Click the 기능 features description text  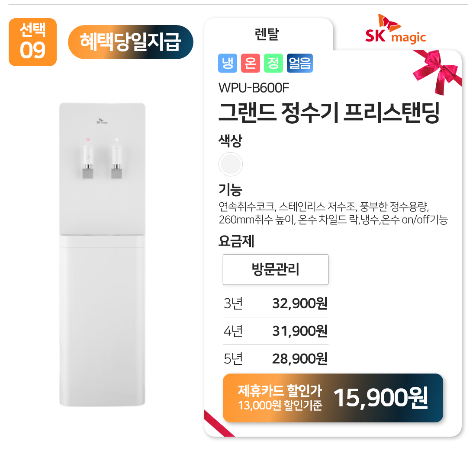click(x=333, y=212)
